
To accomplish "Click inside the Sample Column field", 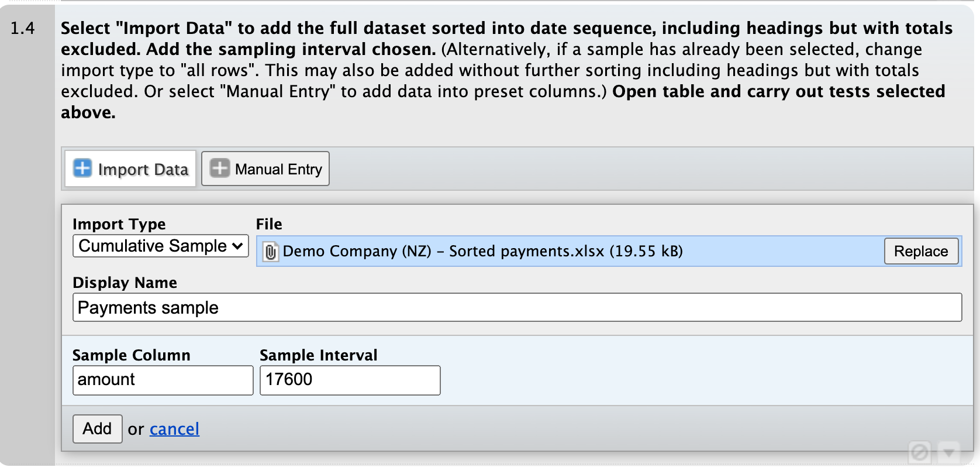I will pyautogui.click(x=163, y=380).
